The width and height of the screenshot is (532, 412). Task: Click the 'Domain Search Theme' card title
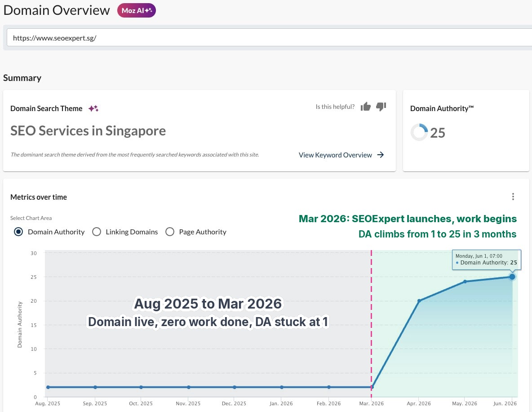point(46,108)
